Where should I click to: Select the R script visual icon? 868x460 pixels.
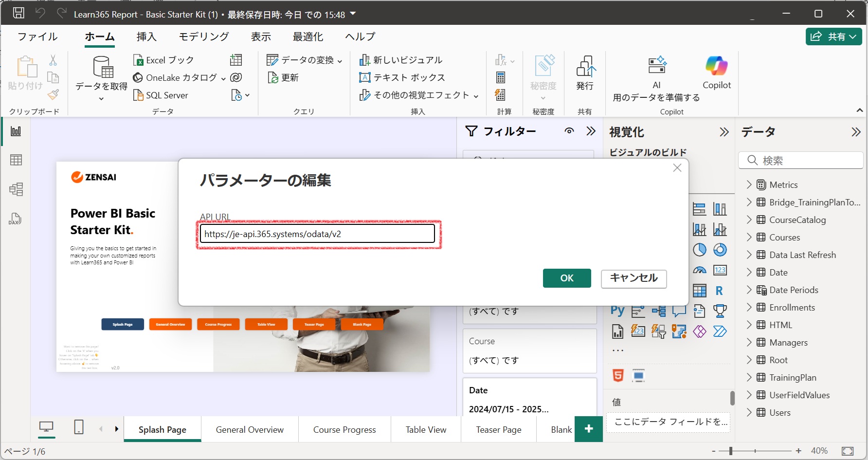point(719,291)
